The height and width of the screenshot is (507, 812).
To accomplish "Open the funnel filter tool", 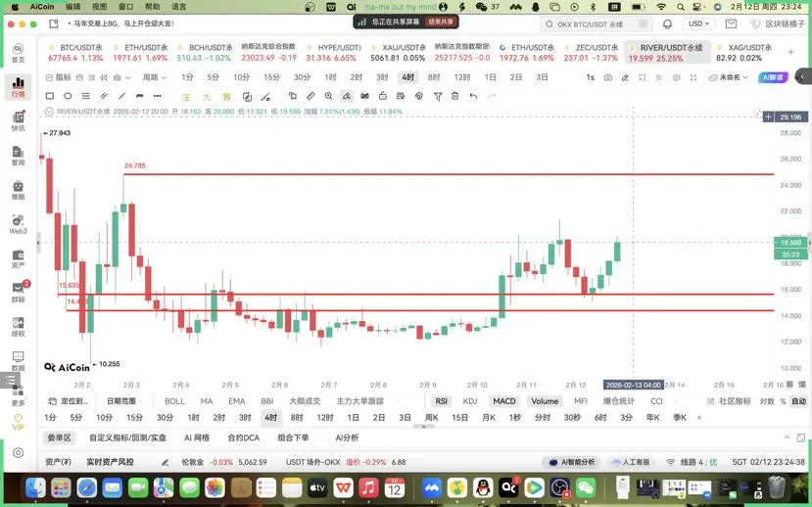I will coord(438,96).
